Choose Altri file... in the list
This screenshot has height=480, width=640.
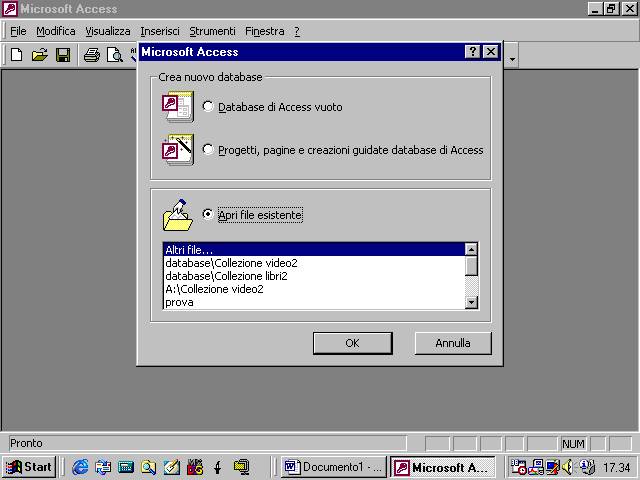coord(314,249)
